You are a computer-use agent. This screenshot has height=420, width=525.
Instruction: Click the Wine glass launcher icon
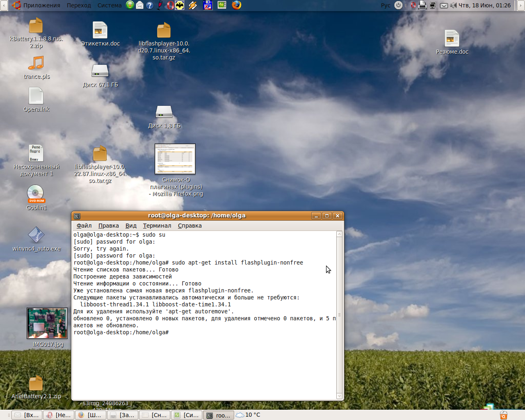tap(160, 5)
